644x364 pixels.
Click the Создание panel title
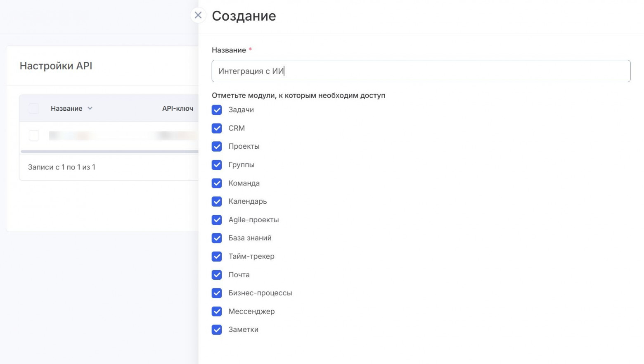(x=244, y=16)
